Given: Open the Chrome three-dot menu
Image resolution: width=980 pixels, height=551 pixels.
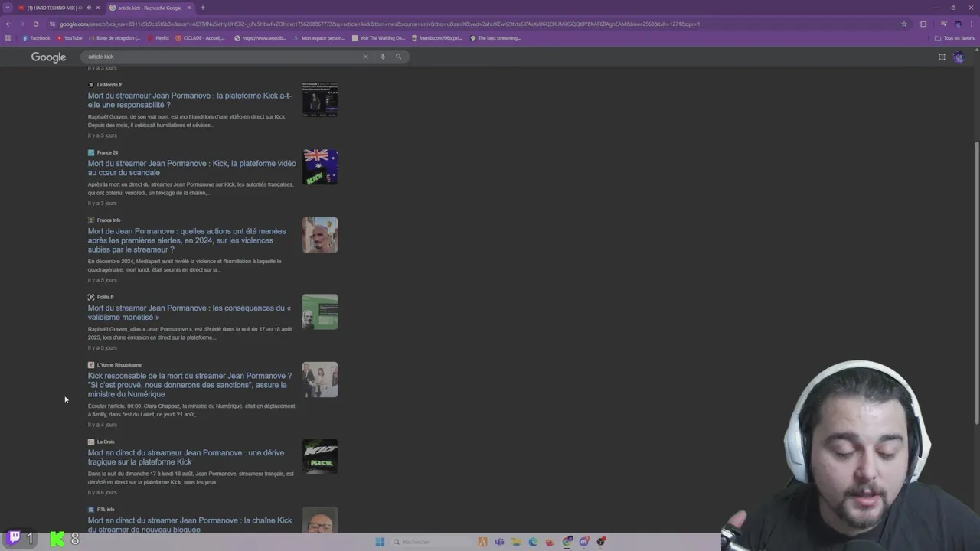Looking at the screenshot, I should 972,24.
